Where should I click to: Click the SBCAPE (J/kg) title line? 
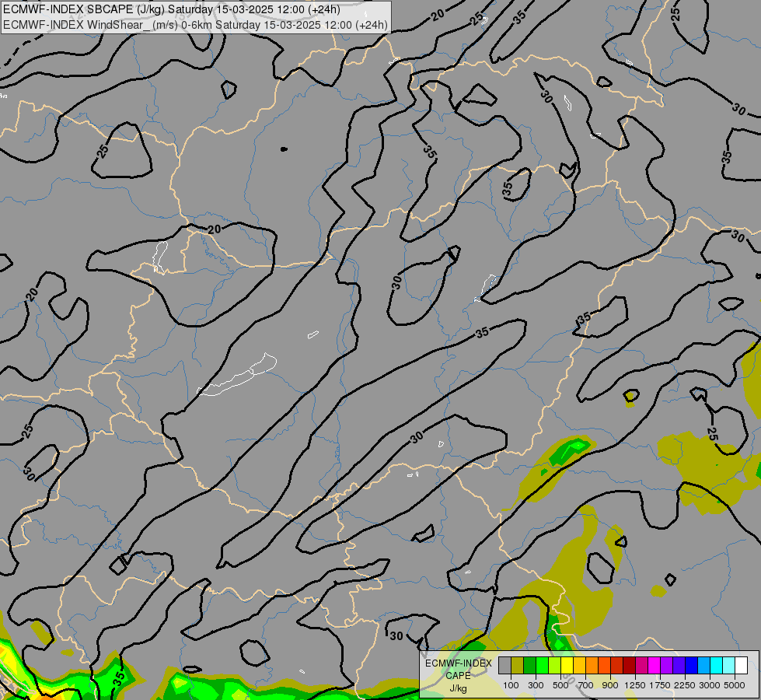(x=171, y=9)
